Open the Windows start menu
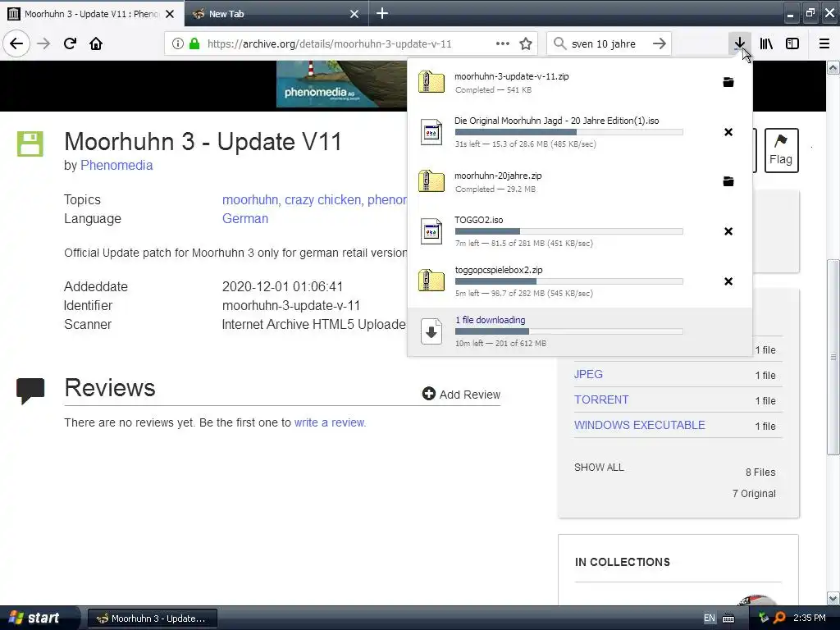Screen dimensions: 840x630 click(39, 618)
